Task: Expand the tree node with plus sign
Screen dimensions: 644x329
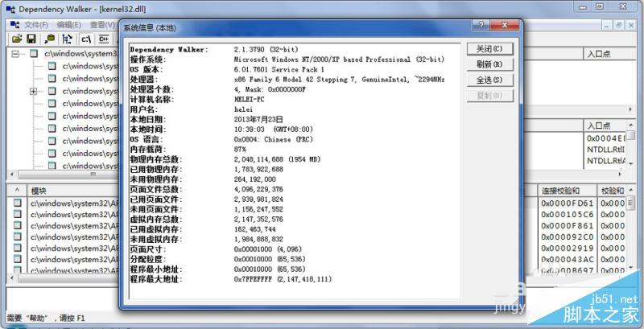Action: click(x=34, y=91)
